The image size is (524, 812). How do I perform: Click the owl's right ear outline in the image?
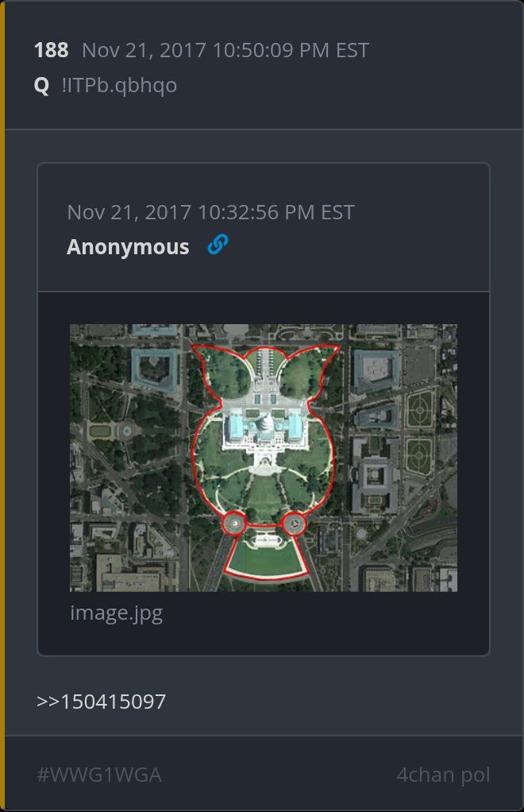tap(309, 371)
